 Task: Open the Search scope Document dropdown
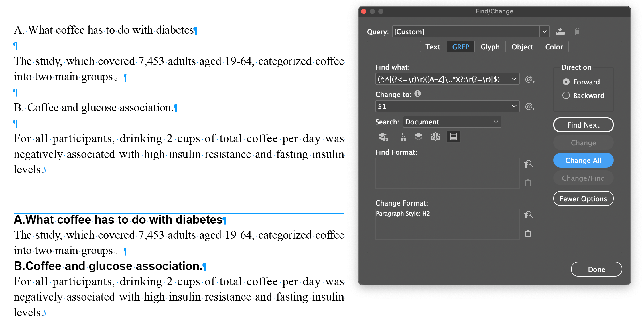[x=496, y=122]
